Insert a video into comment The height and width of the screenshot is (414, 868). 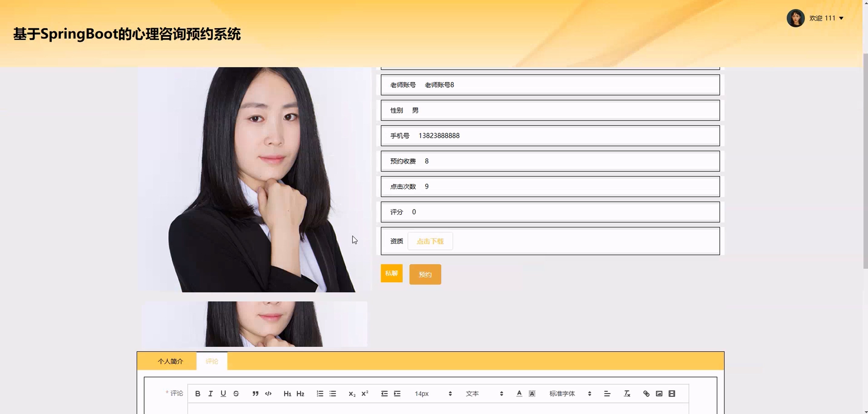tap(672, 393)
